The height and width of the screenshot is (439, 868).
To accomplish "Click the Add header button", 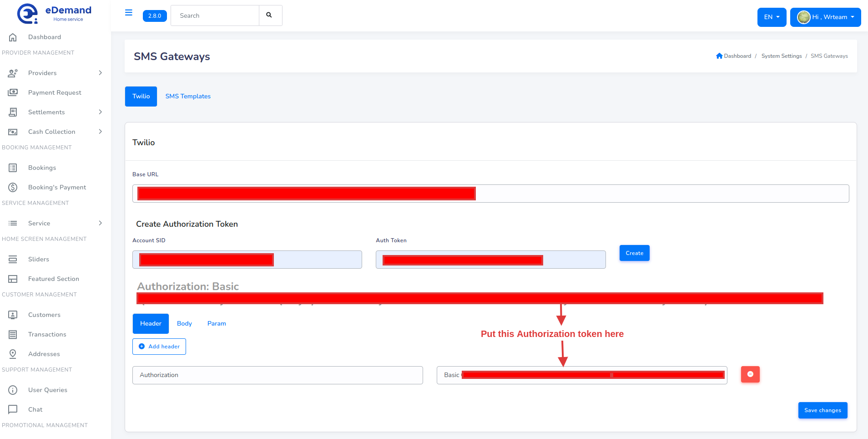I will pyautogui.click(x=159, y=347).
